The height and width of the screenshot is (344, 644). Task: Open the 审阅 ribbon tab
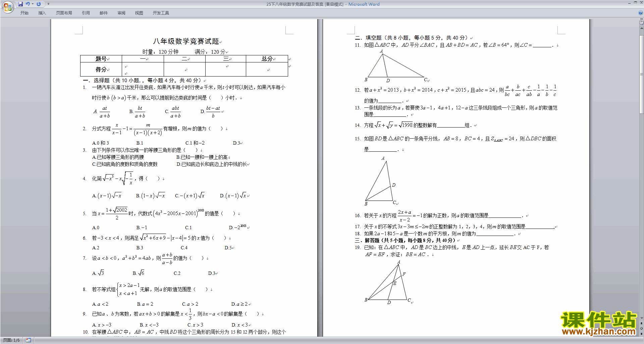[x=121, y=13]
